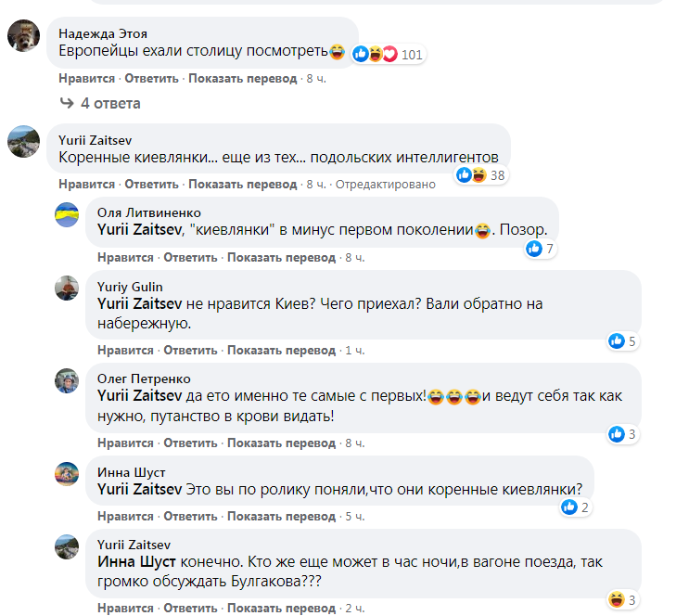
Task: Click like reaction on Олег Петренко's reply
Action: click(x=617, y=433)
